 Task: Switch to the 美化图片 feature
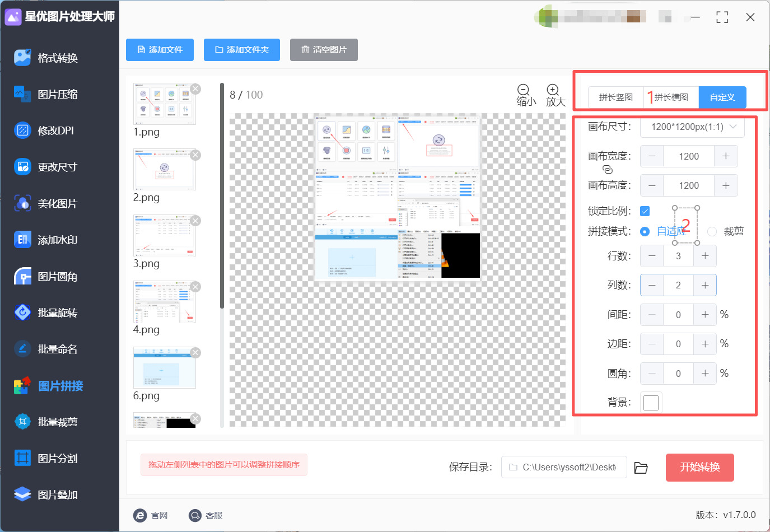(x=46, y=203)
